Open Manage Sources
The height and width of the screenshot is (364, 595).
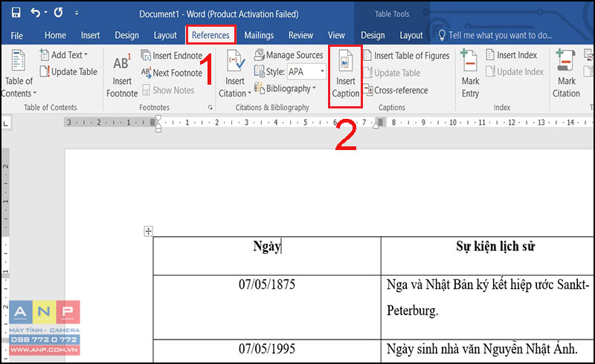(289, 55)
